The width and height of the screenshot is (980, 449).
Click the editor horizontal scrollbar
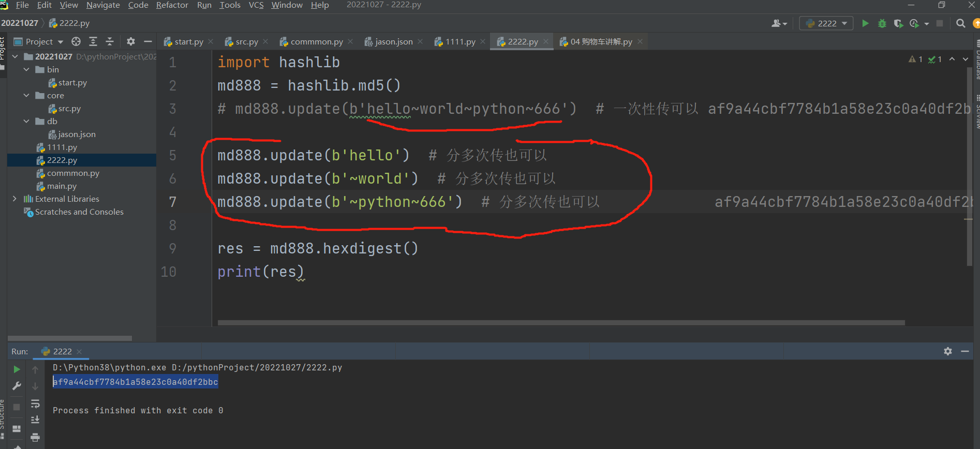pyautogui.click(x=561, y=322)
